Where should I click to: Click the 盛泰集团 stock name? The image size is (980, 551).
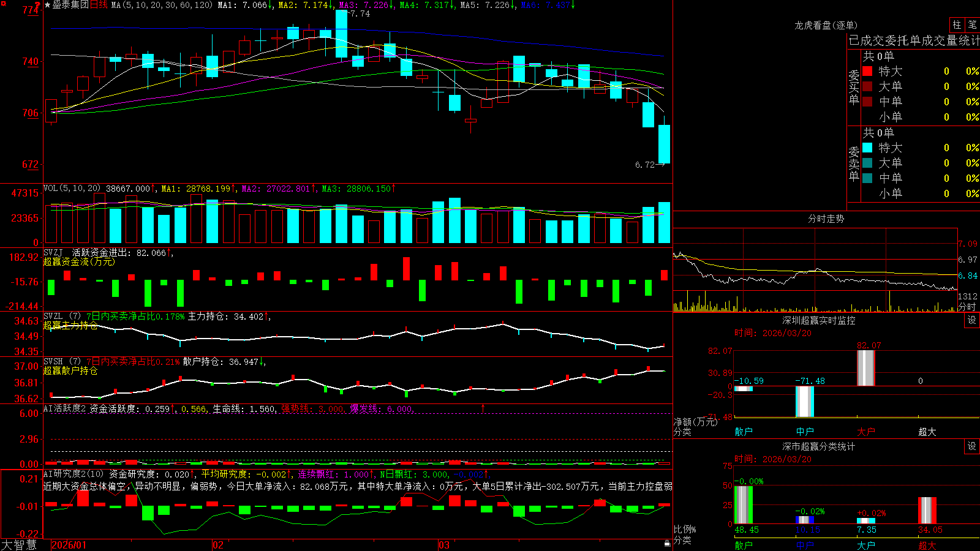(x=70, y=5)
